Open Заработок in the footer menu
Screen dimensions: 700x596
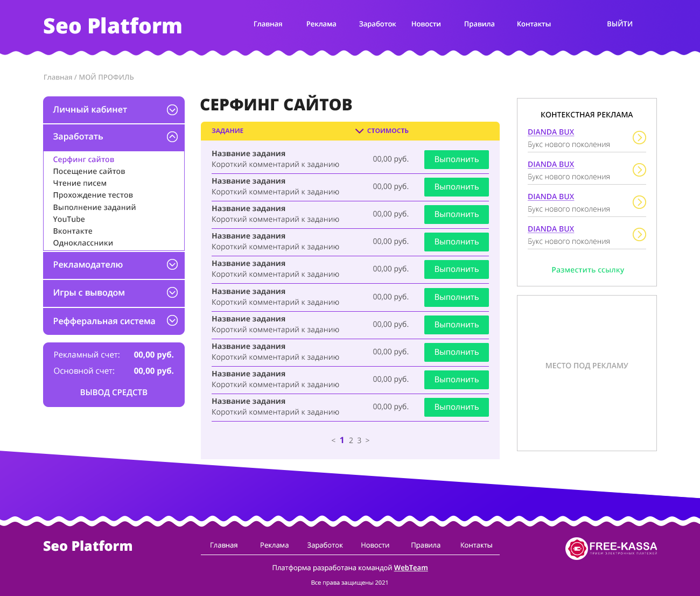[325, 545]
